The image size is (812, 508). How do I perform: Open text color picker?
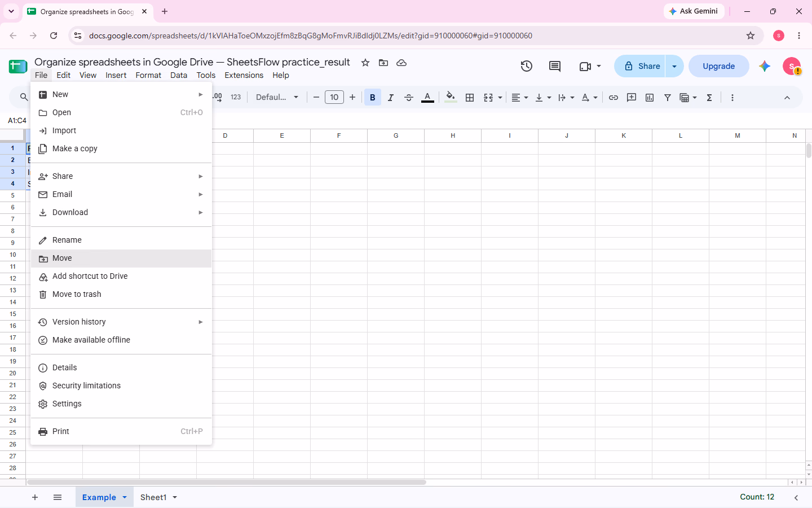[x=428, y=98]
